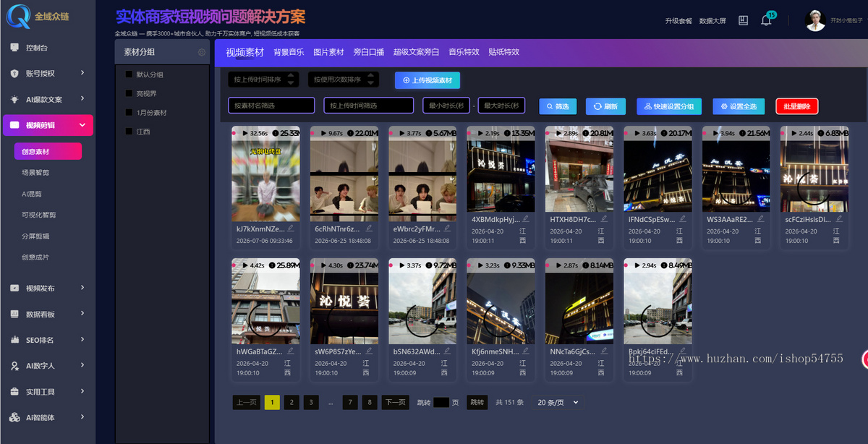
Task: Click the 视频发布 sidebar icon
Action: pyautogui.click(x=14, y=288)
